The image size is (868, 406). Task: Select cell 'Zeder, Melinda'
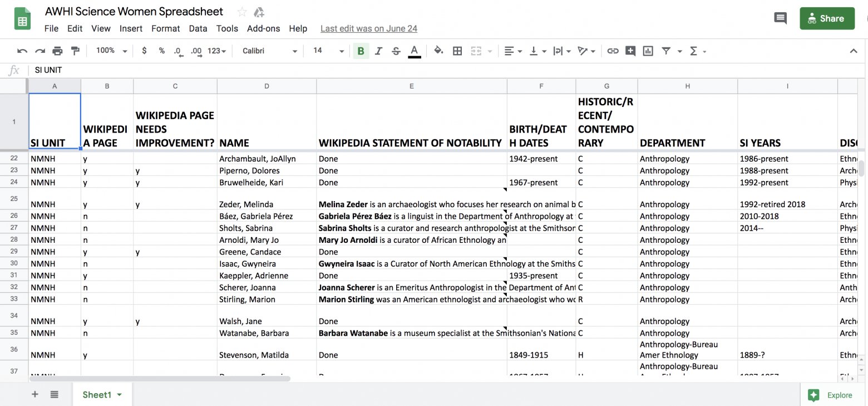coord(267,199)
